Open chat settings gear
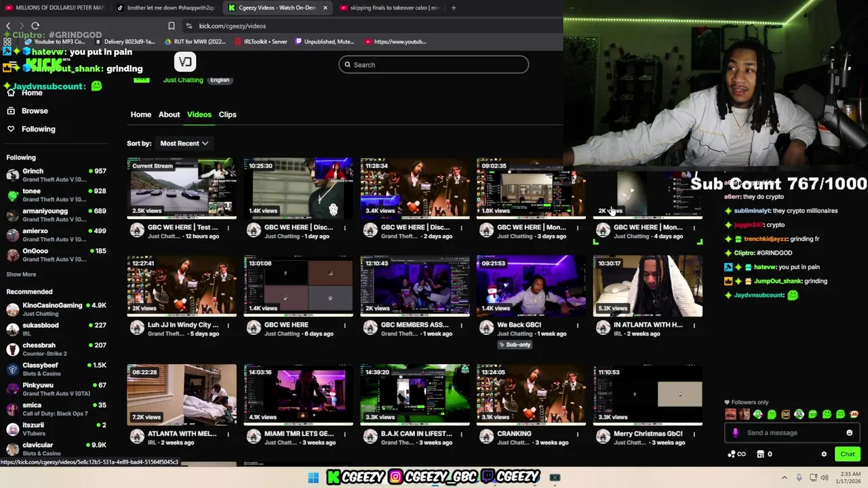Viewport: 868px width, 488px height. 824,454
